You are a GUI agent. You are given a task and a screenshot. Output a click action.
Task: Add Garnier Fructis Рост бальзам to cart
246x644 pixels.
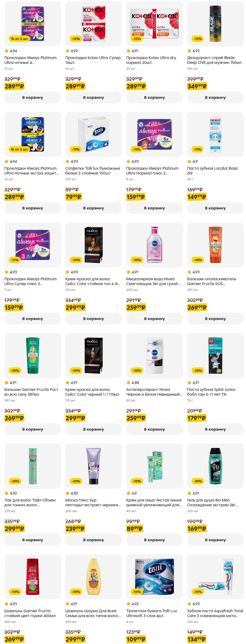[32, 429]
